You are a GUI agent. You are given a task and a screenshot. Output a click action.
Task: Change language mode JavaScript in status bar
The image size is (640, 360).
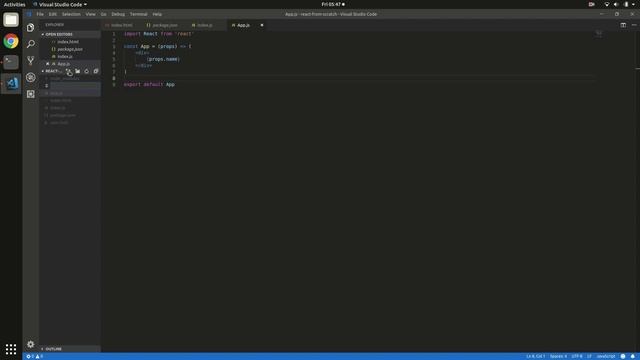point(606,356)
